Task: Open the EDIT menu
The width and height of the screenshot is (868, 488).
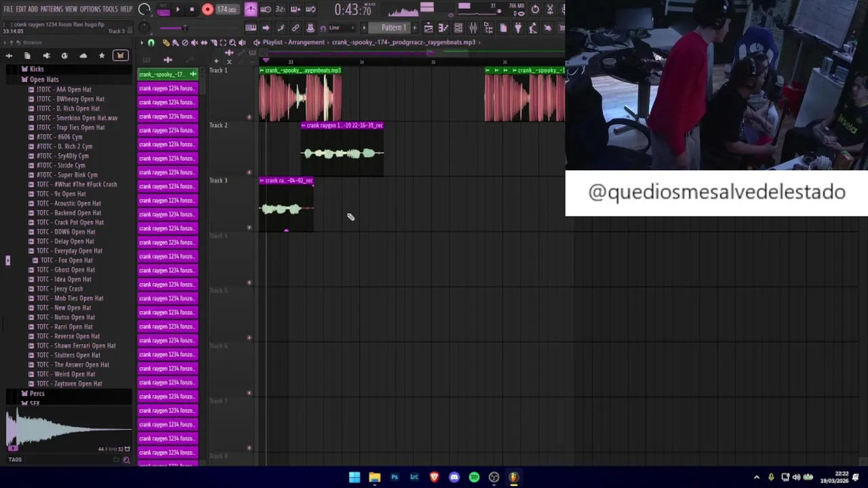Action: click(x=21, y=9)
